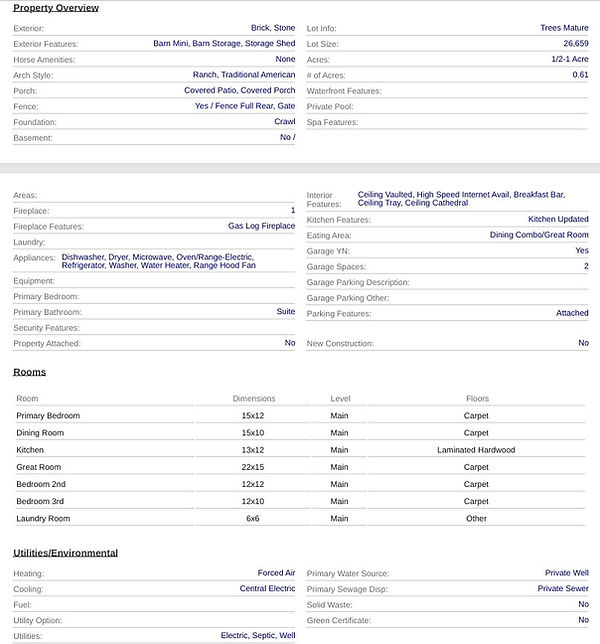The width and height of the screenshot is (600, 644).
Task: Select the Dimensions column header
Action: [x=254, y=398]
